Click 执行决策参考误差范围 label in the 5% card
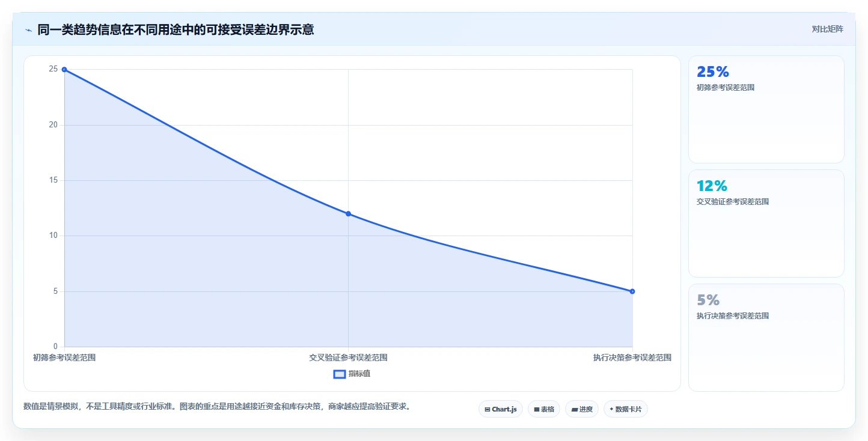Image resolution: width=868 pixels, height=441 pixels. pyautogui.click(x=733, y=316)
